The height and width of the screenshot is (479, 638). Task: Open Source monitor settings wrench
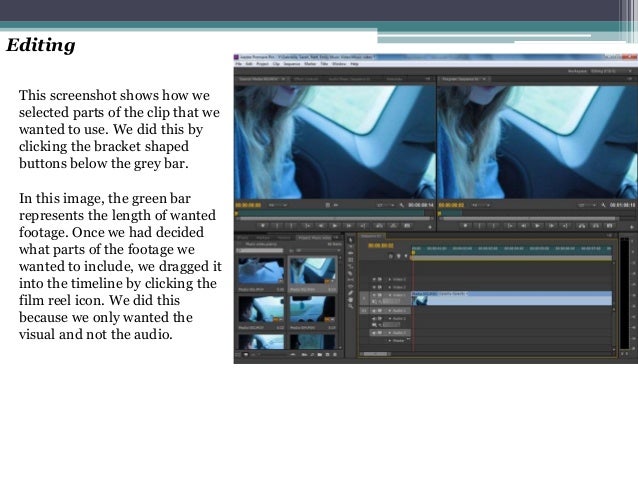coord(402,205)
